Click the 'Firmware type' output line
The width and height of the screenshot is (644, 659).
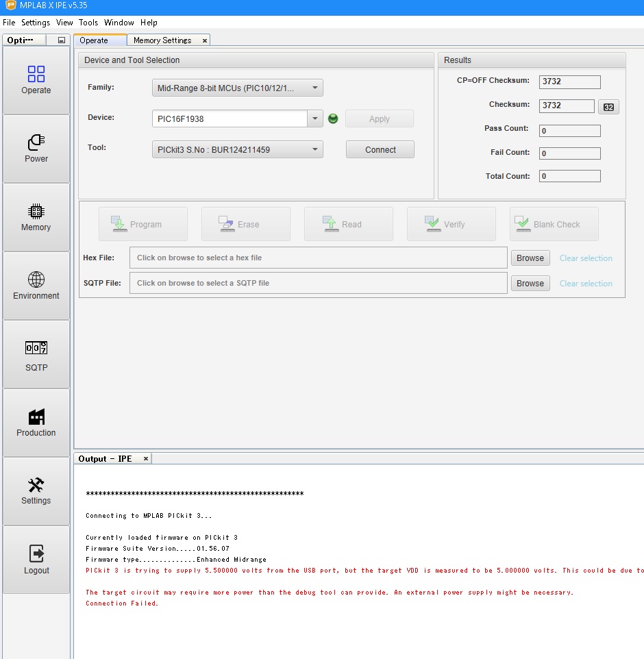tap(176, 560)
